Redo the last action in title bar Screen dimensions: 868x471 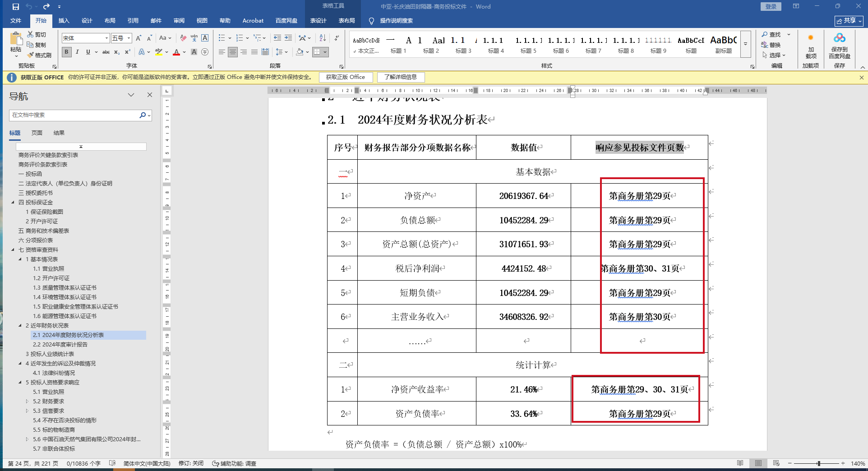(46, 7)
